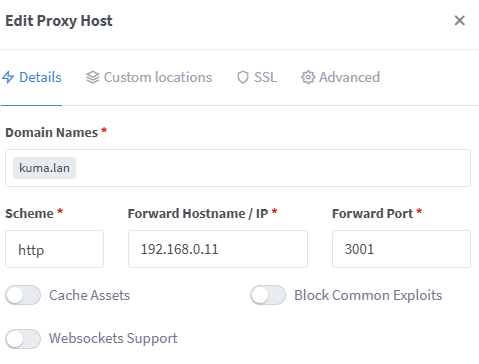Click the Cache Assets label
This screenshot has height=364, width=479.
(x=90, y=295)
